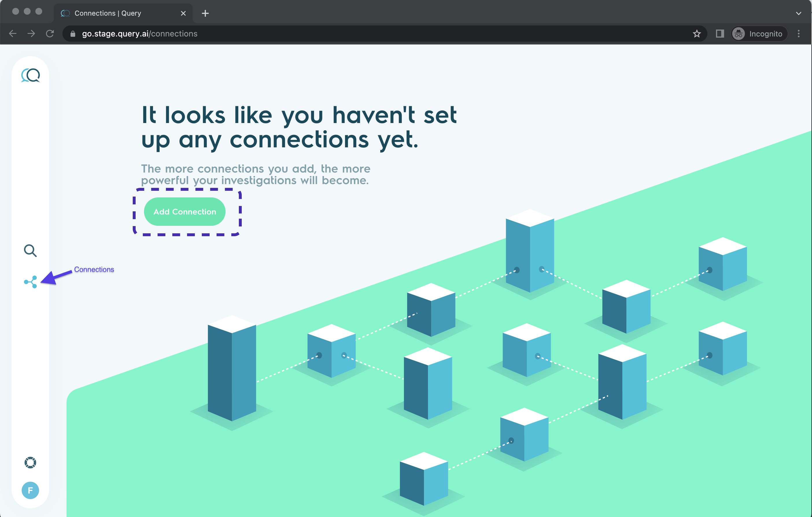The height and width of the screenshot is (517, 812).
Task: Open a new browser tab
Action: 205,14
